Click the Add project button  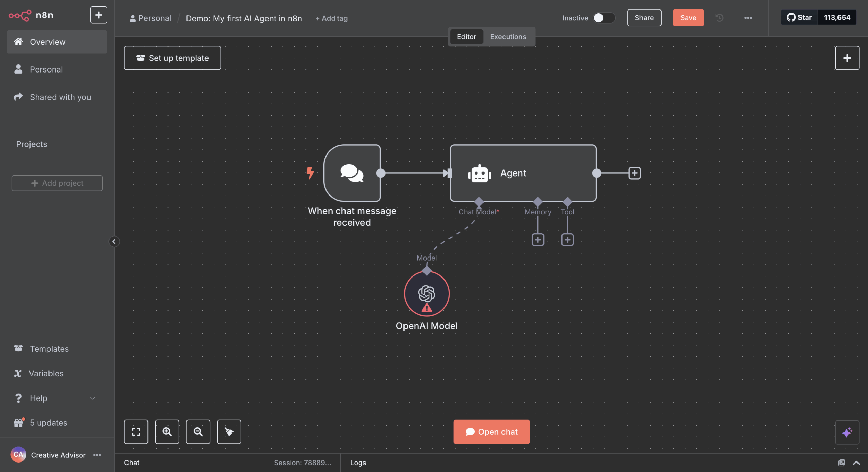tap(57, 183)
